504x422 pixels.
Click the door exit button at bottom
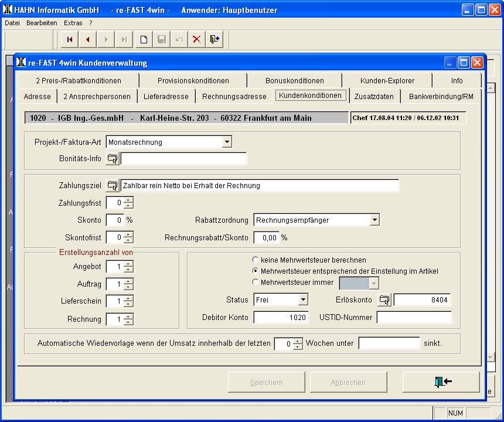[x=441, y=382]
